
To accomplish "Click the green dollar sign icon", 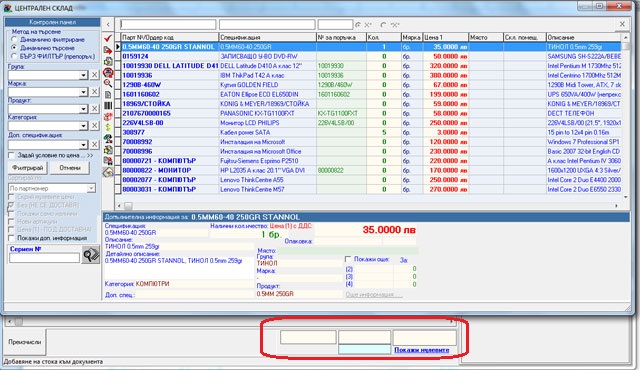I will pyautogui.click(x=108, y=128).
